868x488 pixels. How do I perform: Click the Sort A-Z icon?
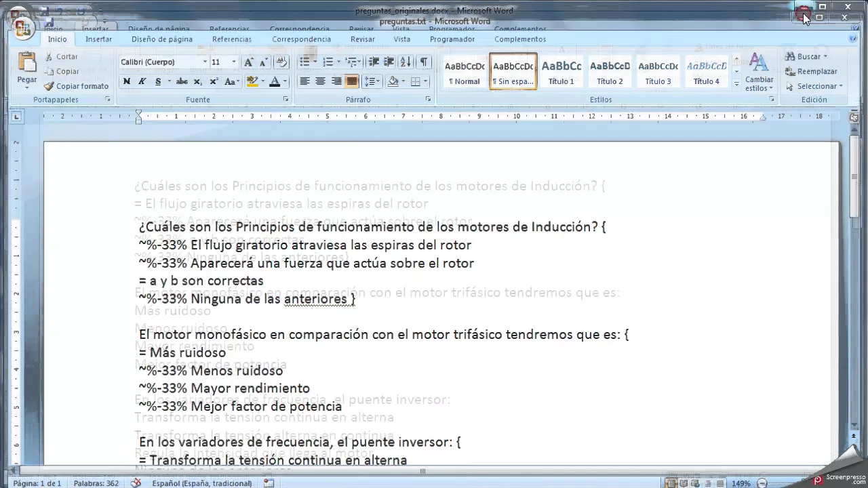click(x=406, y=62)
